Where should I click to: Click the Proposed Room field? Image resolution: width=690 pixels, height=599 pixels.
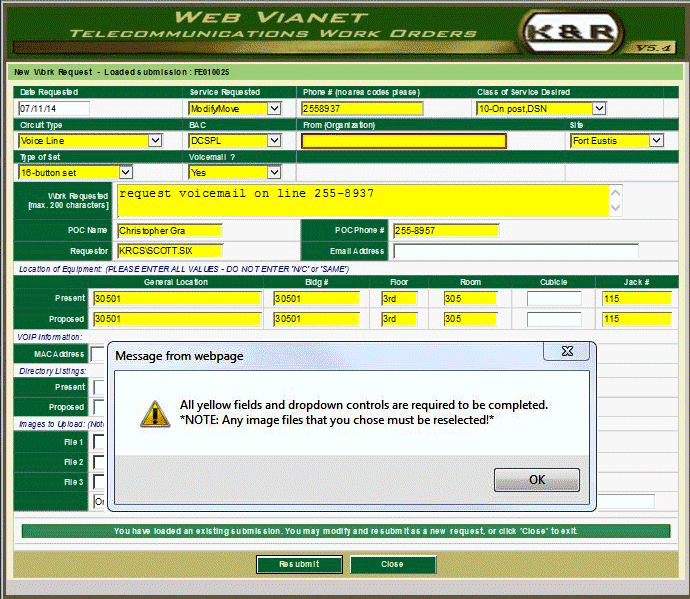click(x=470, y=319)
